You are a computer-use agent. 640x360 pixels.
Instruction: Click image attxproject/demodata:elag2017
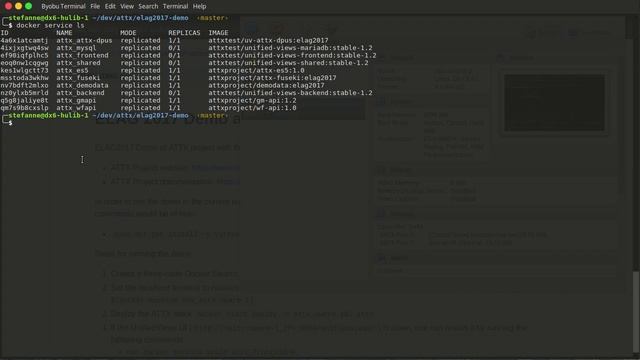pyautogui.click(x=266, y=85)
